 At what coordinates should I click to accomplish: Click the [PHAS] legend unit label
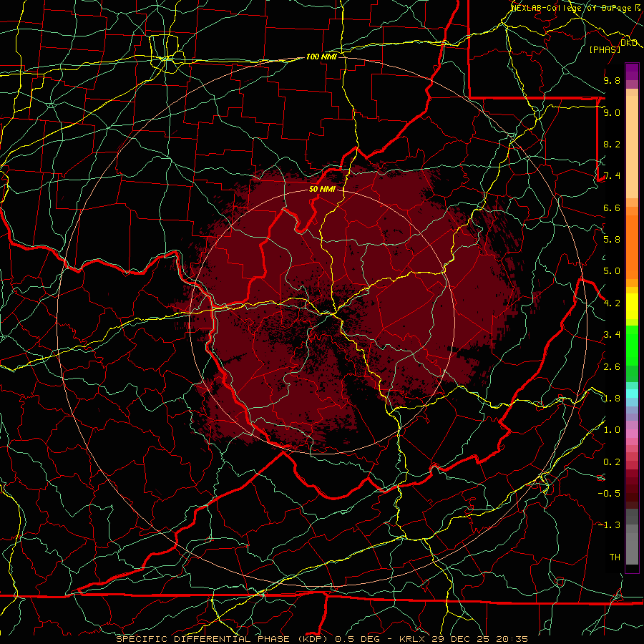coord(605,49)
